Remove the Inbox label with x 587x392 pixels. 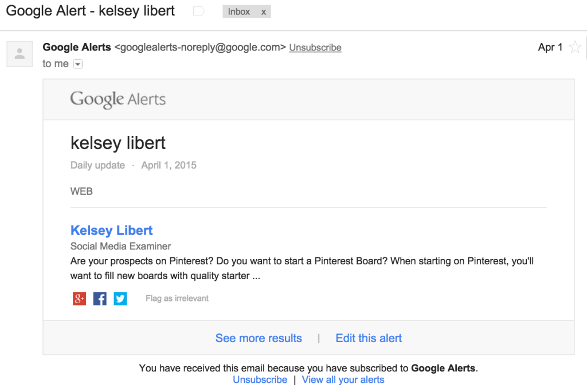264,12
